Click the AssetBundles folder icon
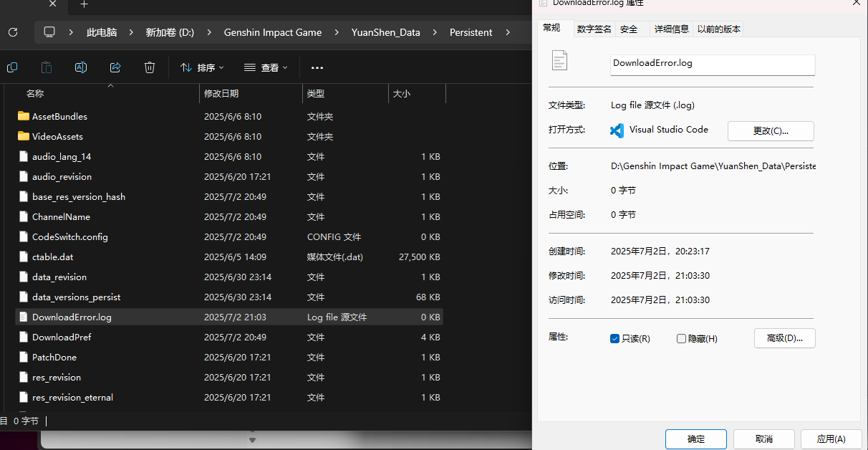 [24, 116]
